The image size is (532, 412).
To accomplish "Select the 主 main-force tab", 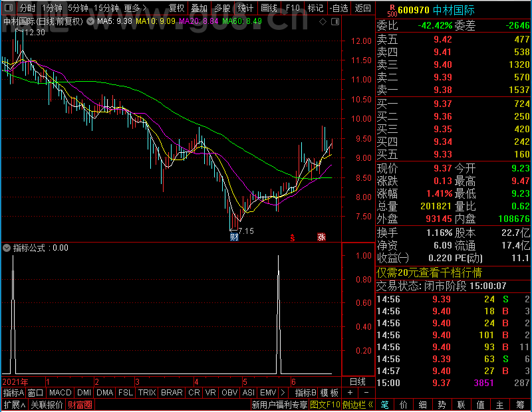I will click(x=500, y=405).
